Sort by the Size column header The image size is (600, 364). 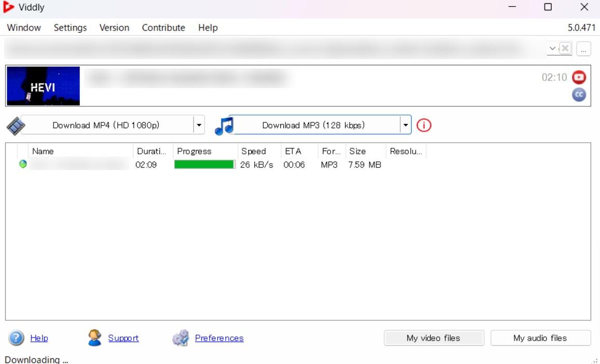[x=366, y=151]
